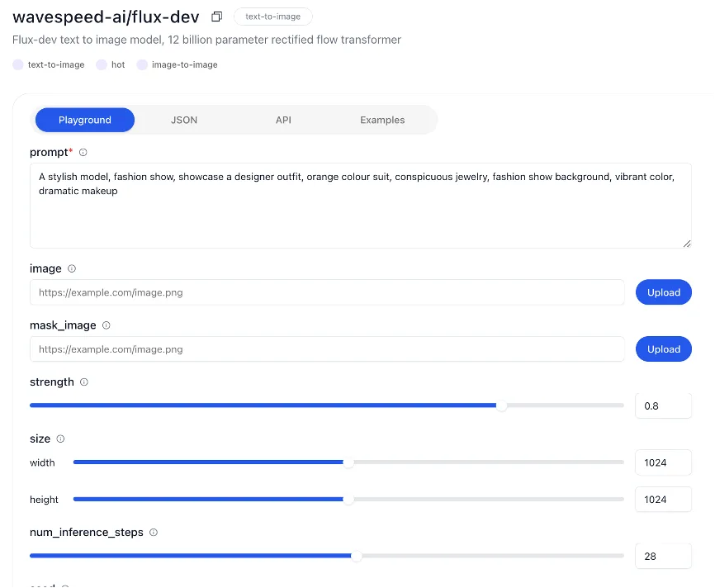View strength parameter info icon
The width and height of the screenshot is (715, 588).
[84, 382]
